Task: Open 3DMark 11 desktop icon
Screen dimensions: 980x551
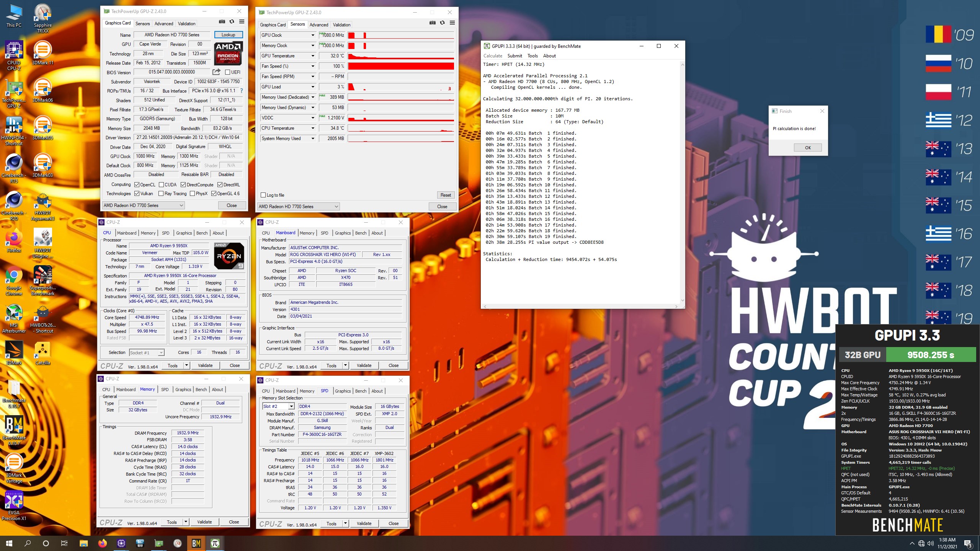Action: (42, 53)
